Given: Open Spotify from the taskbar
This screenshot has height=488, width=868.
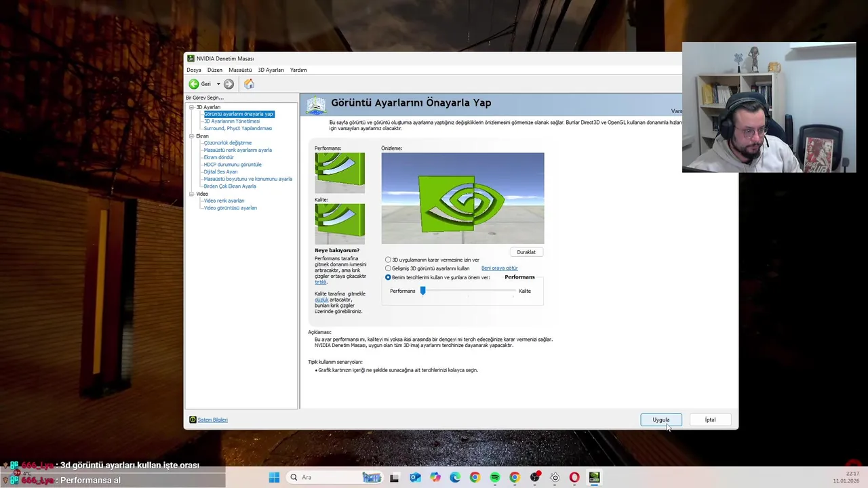Looking at the screenshot, I should tap(494, 478).
